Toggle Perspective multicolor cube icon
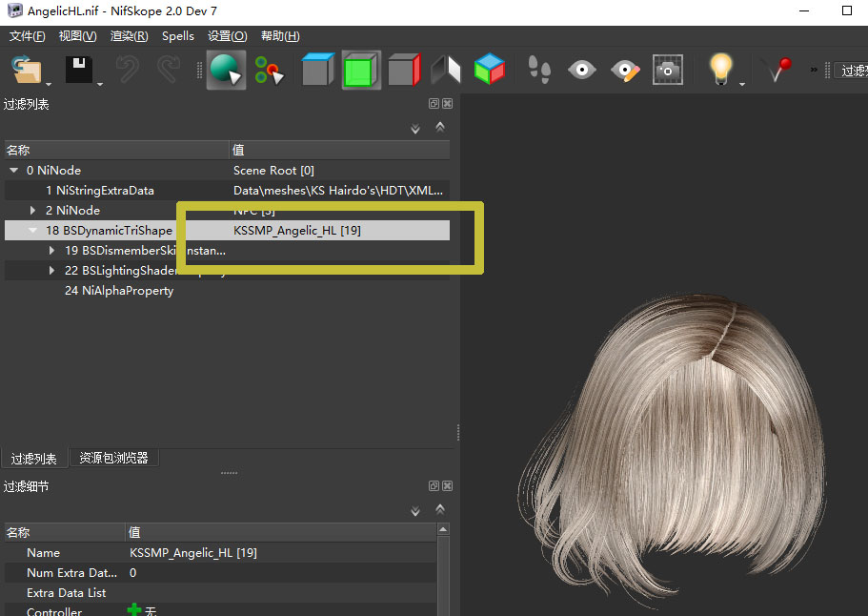This screenshot has height=616, width=868. coord(490,69)
